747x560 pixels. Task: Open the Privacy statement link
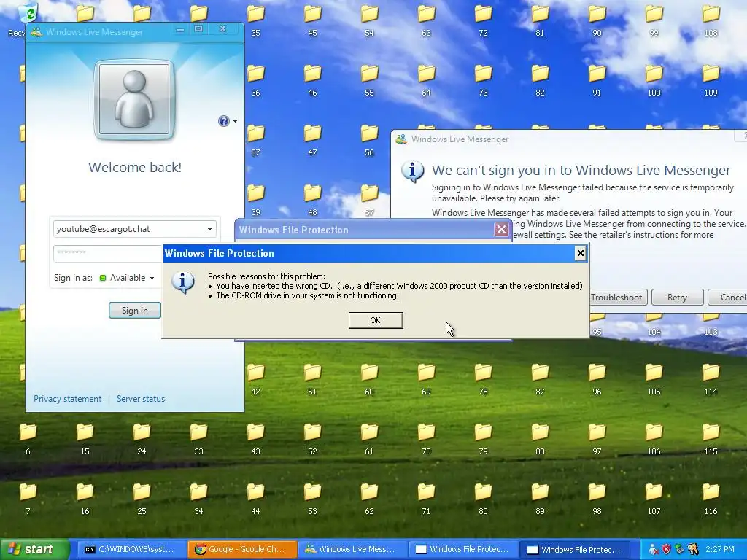pos(68,399)
